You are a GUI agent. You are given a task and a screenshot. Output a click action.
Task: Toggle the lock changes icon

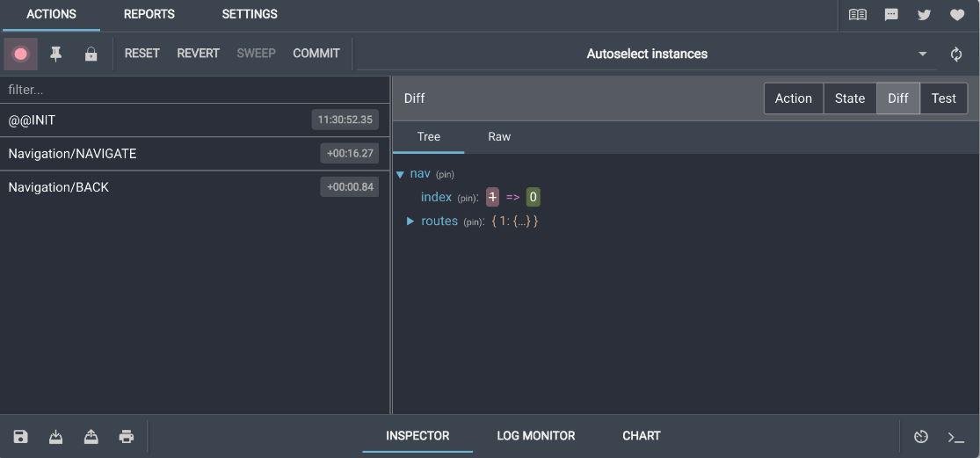point(91,54)
